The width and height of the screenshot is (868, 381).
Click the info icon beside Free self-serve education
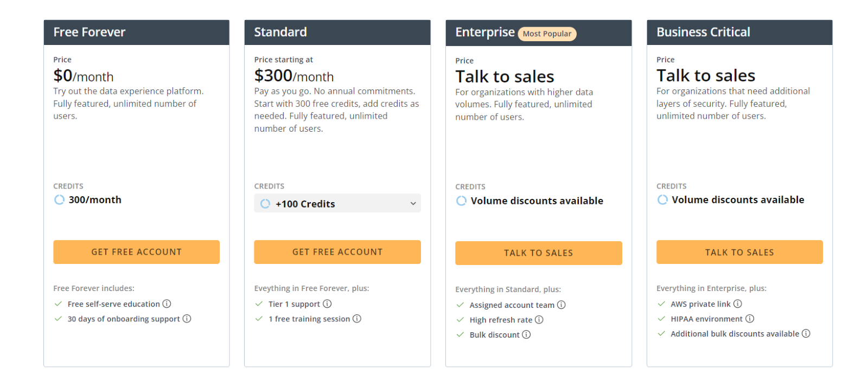[x=167, y=304]
